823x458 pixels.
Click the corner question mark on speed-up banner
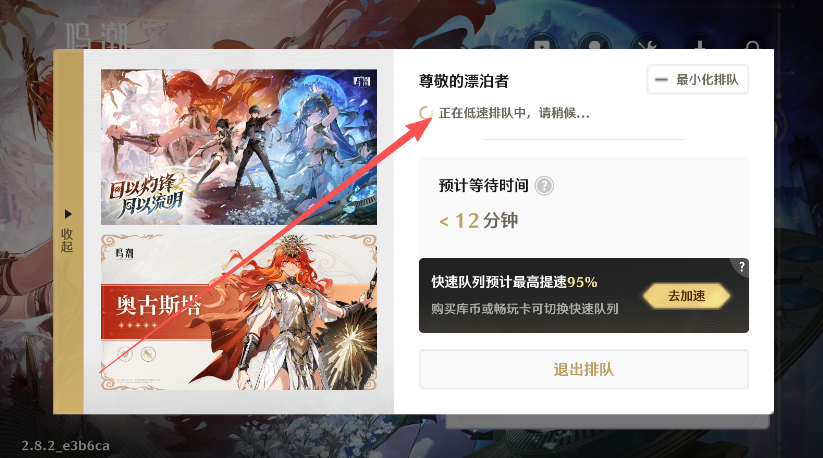click(741, 267)
